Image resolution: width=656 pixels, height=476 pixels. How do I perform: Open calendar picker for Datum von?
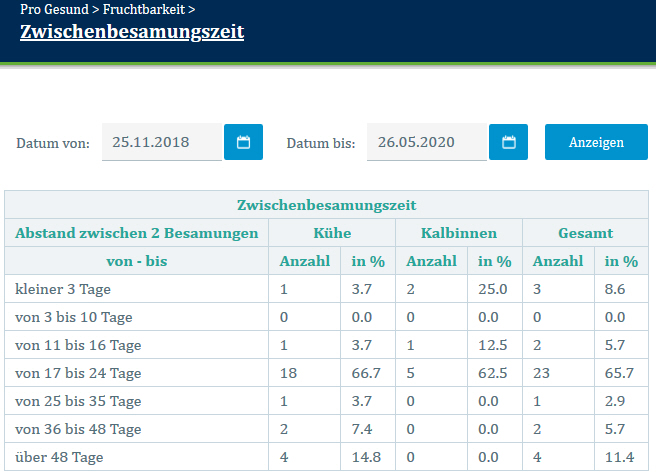pos(243,142)
